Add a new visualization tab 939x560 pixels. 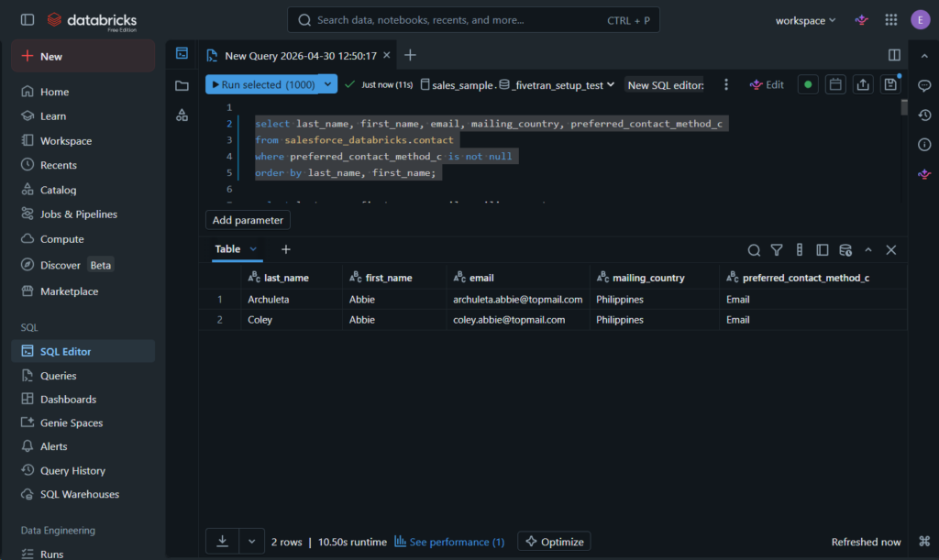coord(286,249)
